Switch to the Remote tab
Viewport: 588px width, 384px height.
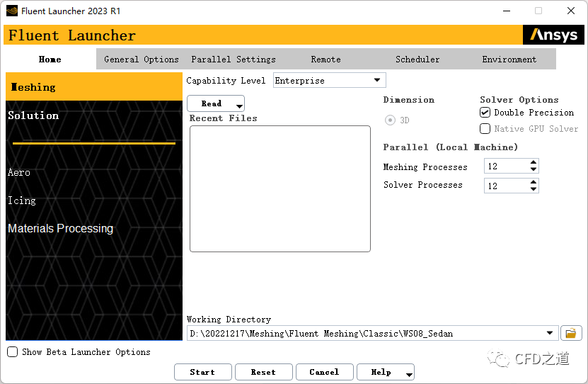[x=325, y=59]
